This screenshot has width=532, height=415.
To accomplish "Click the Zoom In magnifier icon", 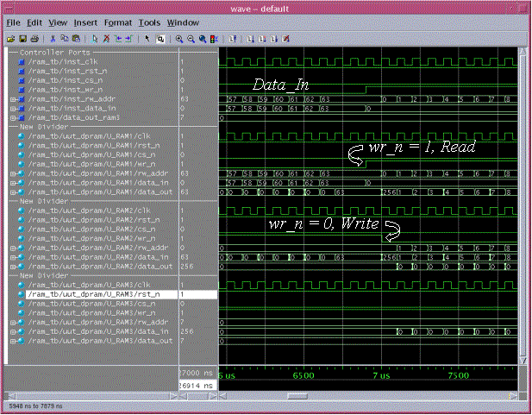I will click(x=178, y=39).
